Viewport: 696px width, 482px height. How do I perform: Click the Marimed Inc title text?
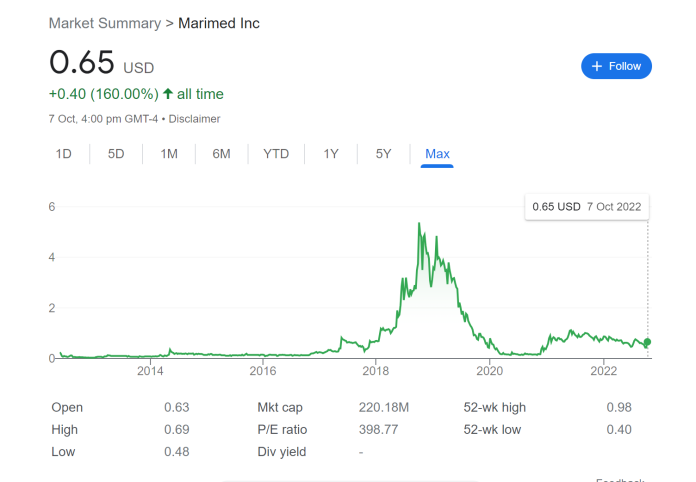pos(218,23)
